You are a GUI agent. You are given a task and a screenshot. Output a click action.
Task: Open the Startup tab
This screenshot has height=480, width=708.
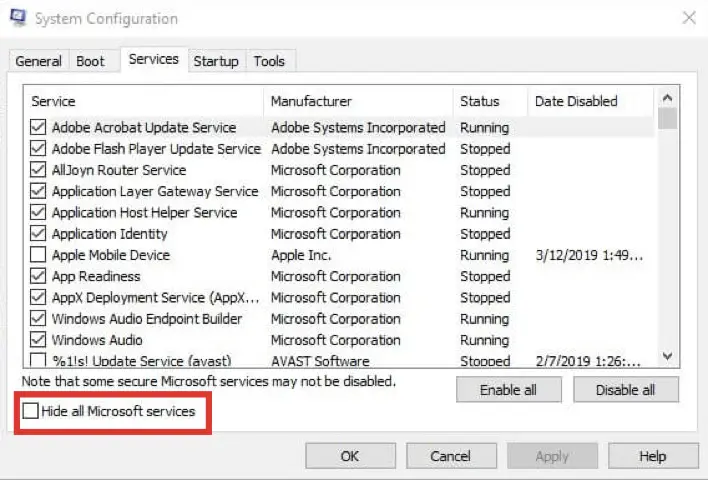tap(216, 61)
